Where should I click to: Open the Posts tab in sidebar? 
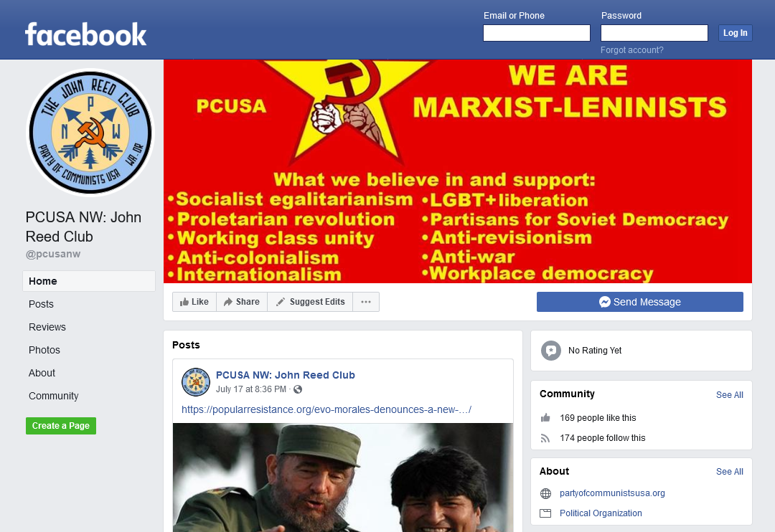(x=41, y=304)
